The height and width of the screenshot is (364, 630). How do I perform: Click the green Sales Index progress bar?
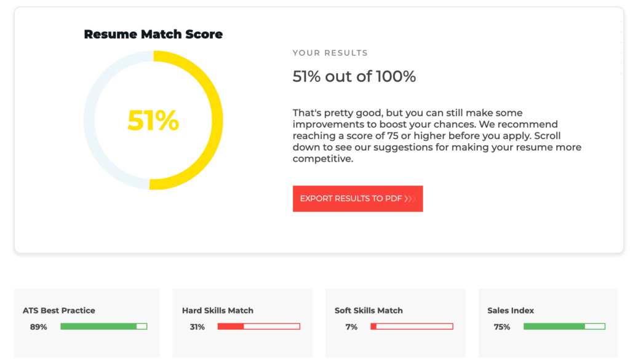[564, 326]
